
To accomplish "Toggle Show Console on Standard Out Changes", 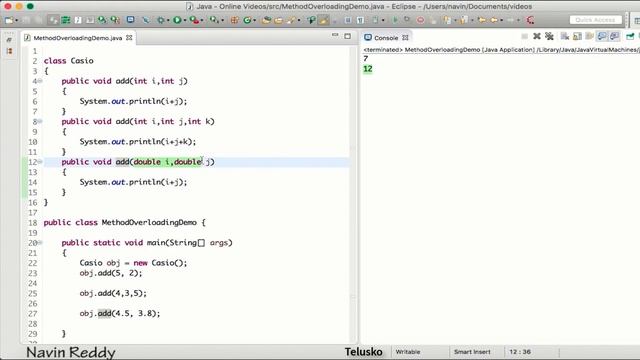I will point(602,36).
